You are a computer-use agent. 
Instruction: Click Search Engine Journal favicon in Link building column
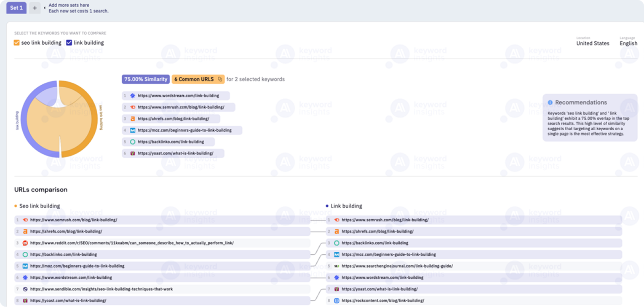tap(337, 266)
